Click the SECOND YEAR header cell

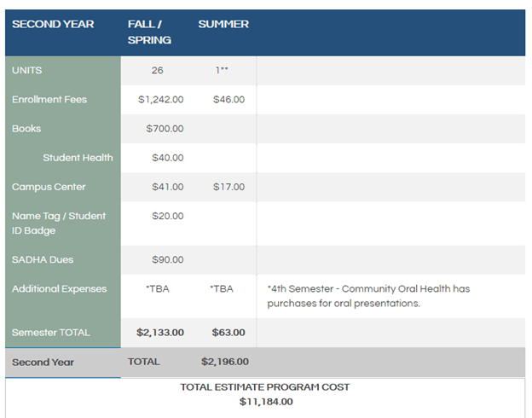(53, 25)
